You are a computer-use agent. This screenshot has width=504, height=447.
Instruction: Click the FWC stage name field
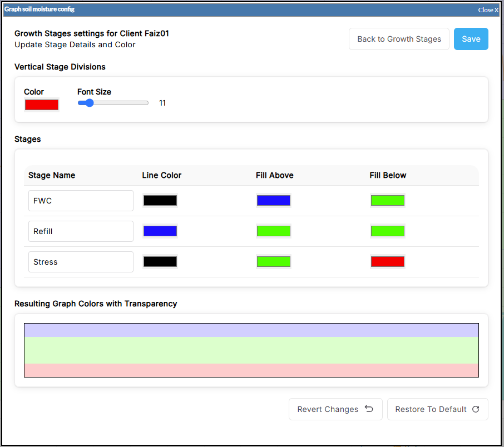(x=81, y=201)
